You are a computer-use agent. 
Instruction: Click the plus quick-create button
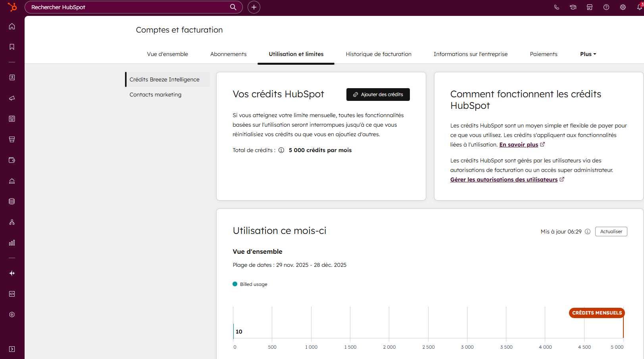point(254,7)
